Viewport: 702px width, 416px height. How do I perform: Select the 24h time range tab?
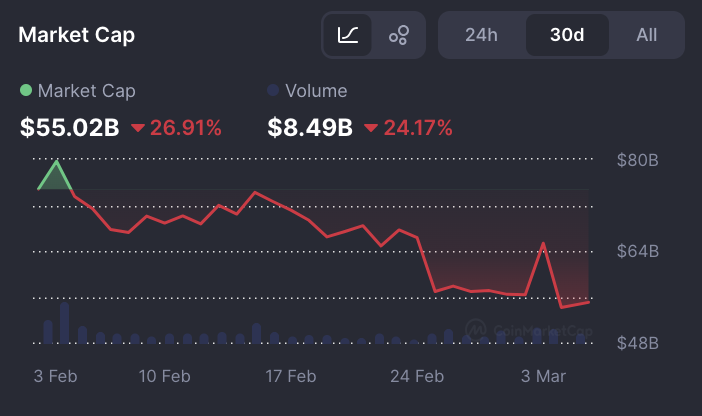click(x=481, y=35)
